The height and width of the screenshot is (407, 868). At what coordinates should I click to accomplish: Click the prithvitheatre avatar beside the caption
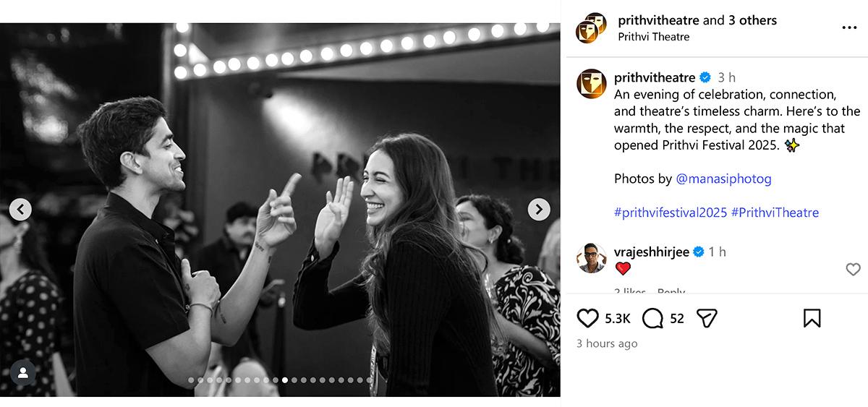click(591, 84)
